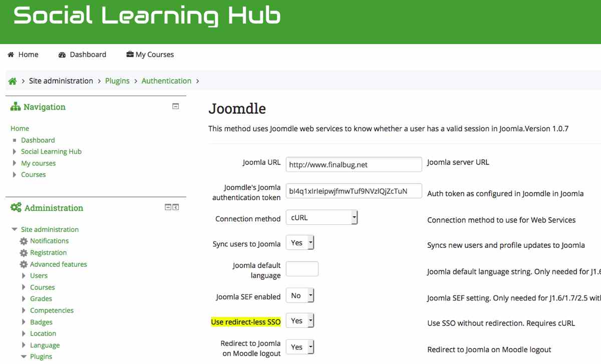Expand the Users tree node
This screenshot has height=364, width=601.
(24, 275)
